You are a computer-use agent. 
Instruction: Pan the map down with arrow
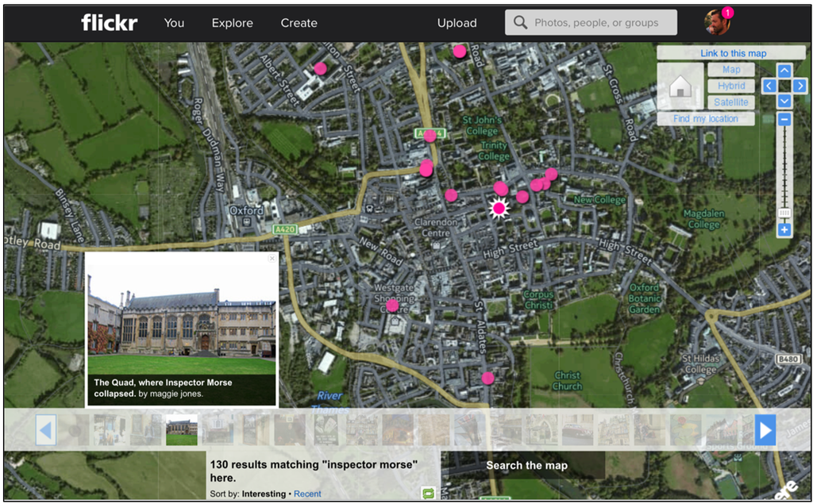(x=784, y=101)
